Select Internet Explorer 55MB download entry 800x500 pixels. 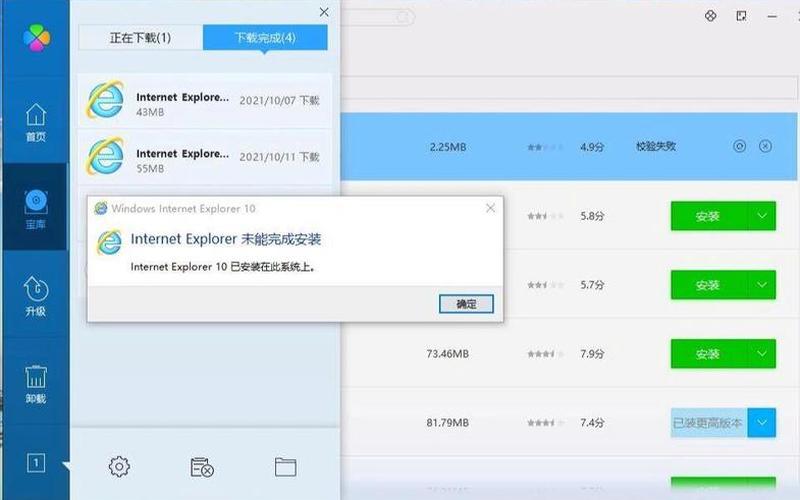[x=205, y=157]
